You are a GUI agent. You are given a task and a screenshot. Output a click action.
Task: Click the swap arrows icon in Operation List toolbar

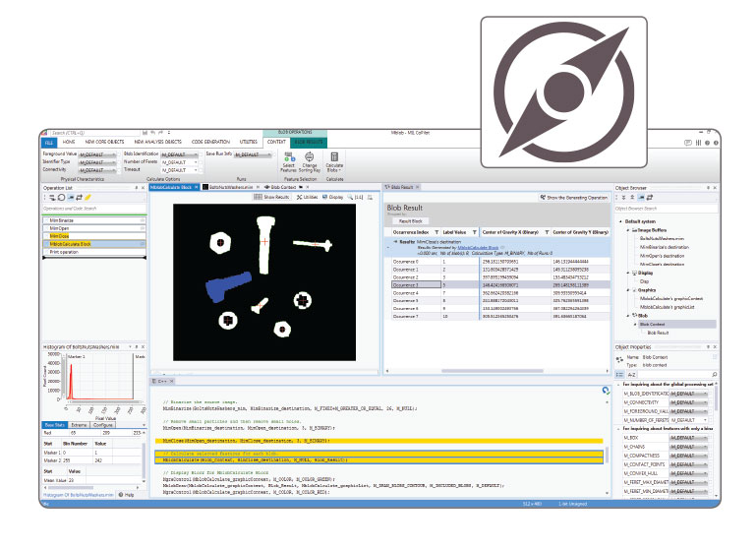pos(80,198)
